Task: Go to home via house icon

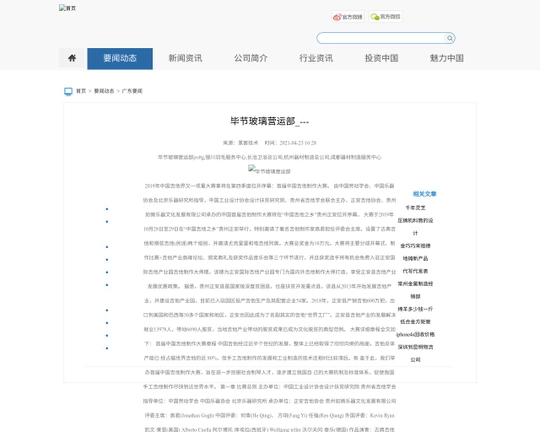Action: (x=72, y=58)
